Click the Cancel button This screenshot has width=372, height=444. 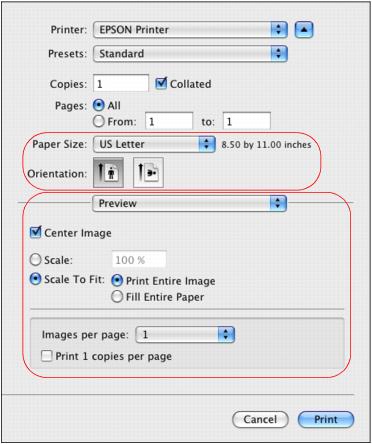(260, 419)
